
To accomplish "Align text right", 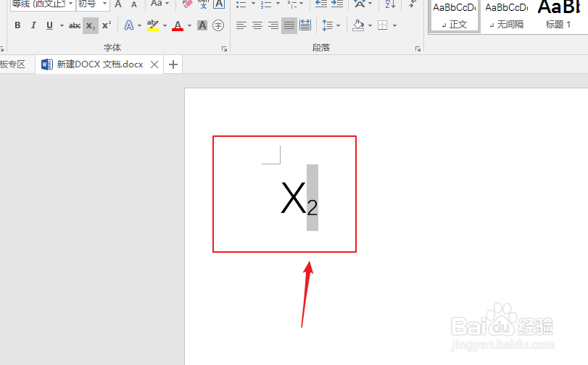I will (x=273, y=25).
